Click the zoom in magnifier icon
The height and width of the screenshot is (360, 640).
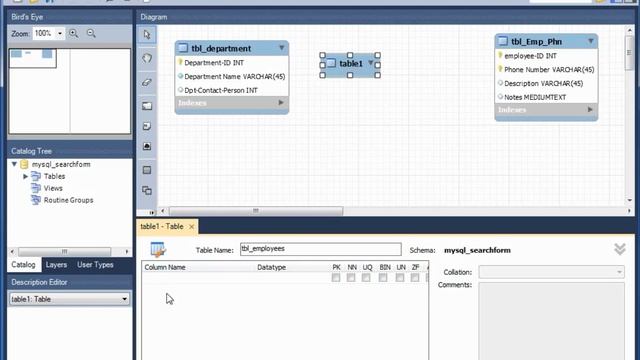pyautogui.click(x=73, y=33)
